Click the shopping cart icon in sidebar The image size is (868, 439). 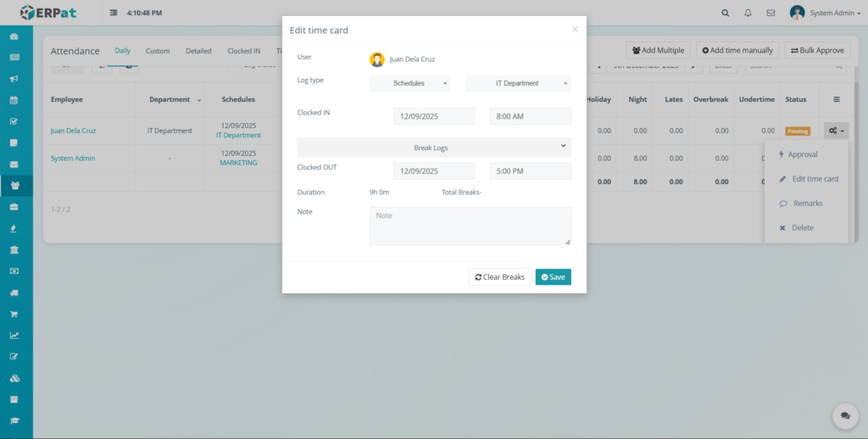[x=14, y=314]
